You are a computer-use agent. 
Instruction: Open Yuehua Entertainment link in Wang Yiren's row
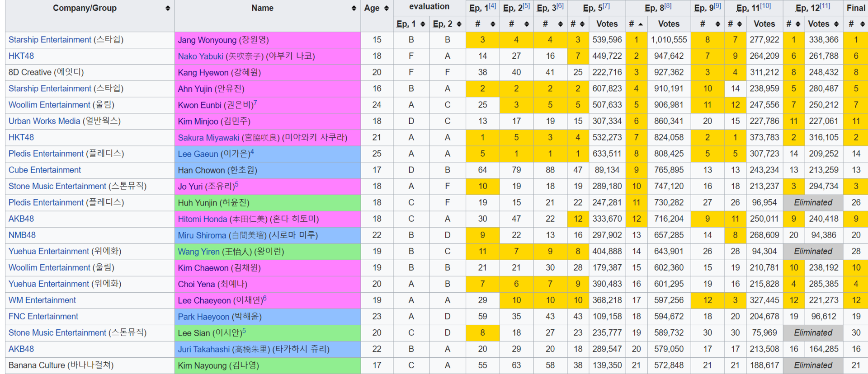coord(49,251)
